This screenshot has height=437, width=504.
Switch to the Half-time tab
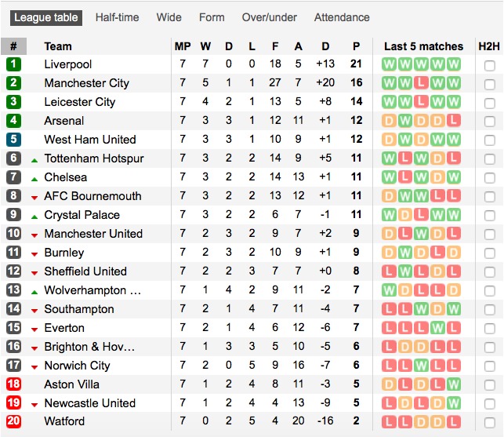click(x=118, y=17)
